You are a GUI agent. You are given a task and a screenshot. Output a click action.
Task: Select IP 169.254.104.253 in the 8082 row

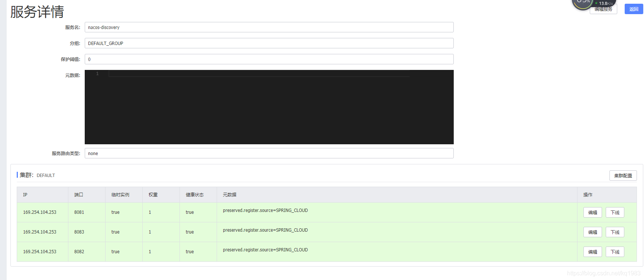(x=40, y=252)
